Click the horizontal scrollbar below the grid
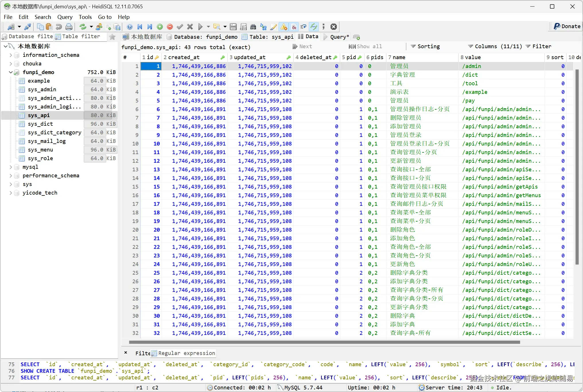The width and height of the screenshot is (583, 392). 324,342
